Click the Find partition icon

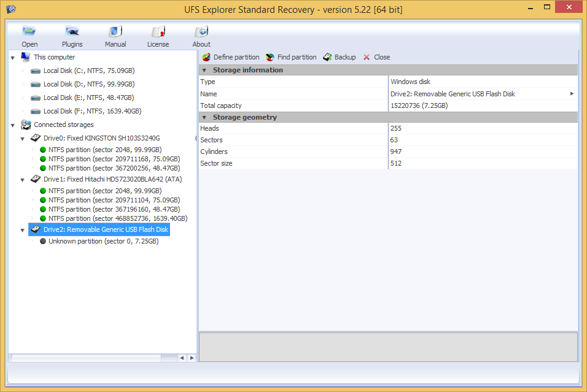pyautogui.click(x=271, y=57)
